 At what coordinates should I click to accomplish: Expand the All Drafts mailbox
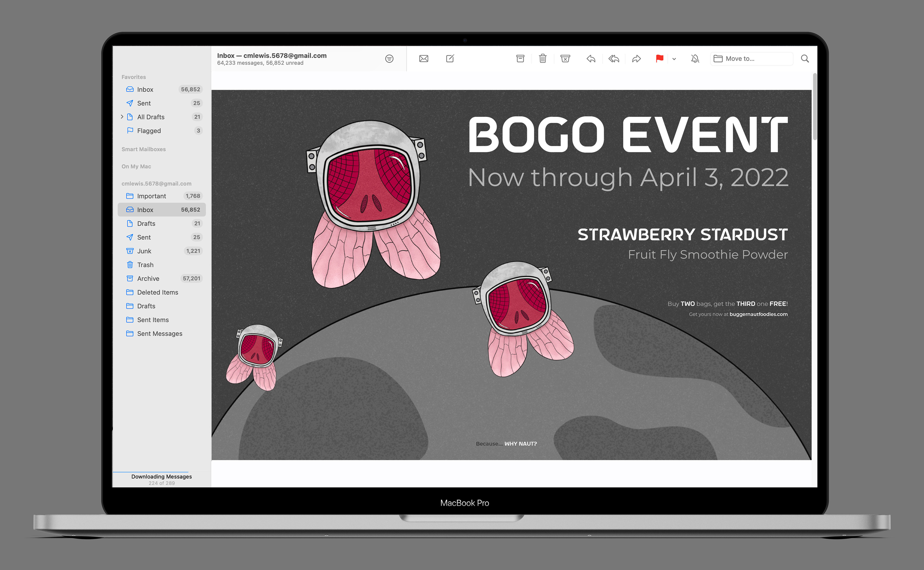coord(122,117)
